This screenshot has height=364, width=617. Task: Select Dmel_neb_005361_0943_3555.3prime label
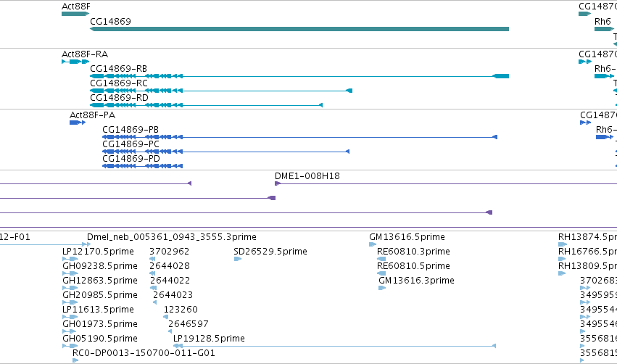point(172,237)
